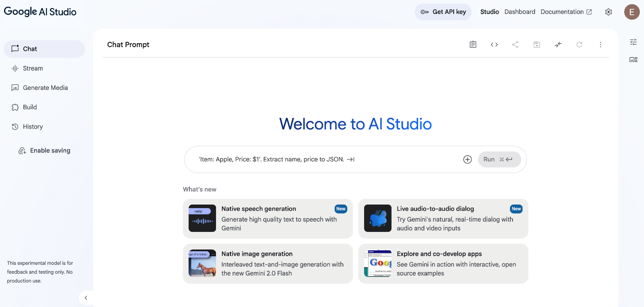Click the Generate Media image icon
Viewport: 644px width, 307px height.
[x=15, y=88]
